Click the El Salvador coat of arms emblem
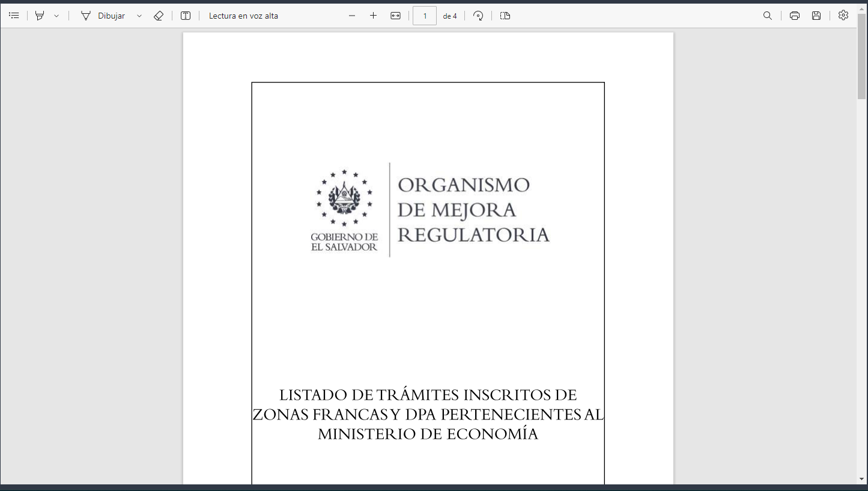 pyautogui.click(x=344, y=199)
